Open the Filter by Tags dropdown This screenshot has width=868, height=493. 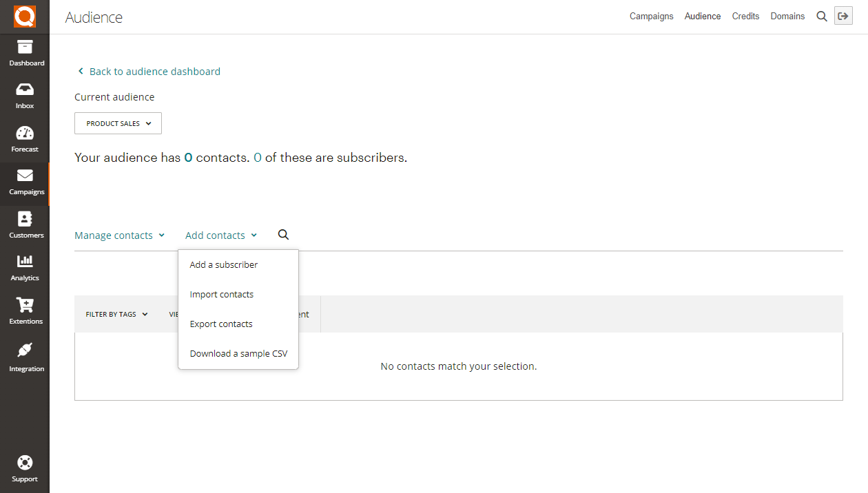116,315
